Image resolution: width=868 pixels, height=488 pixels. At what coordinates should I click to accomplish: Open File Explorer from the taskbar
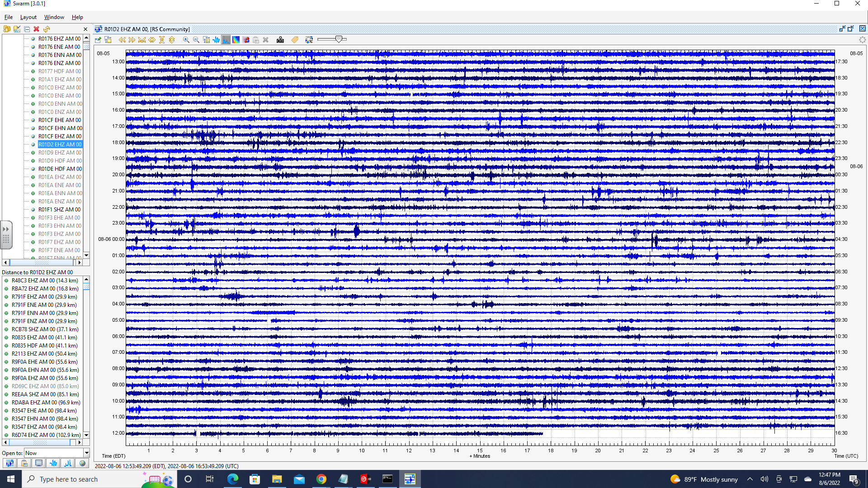[x=277, y=479]
